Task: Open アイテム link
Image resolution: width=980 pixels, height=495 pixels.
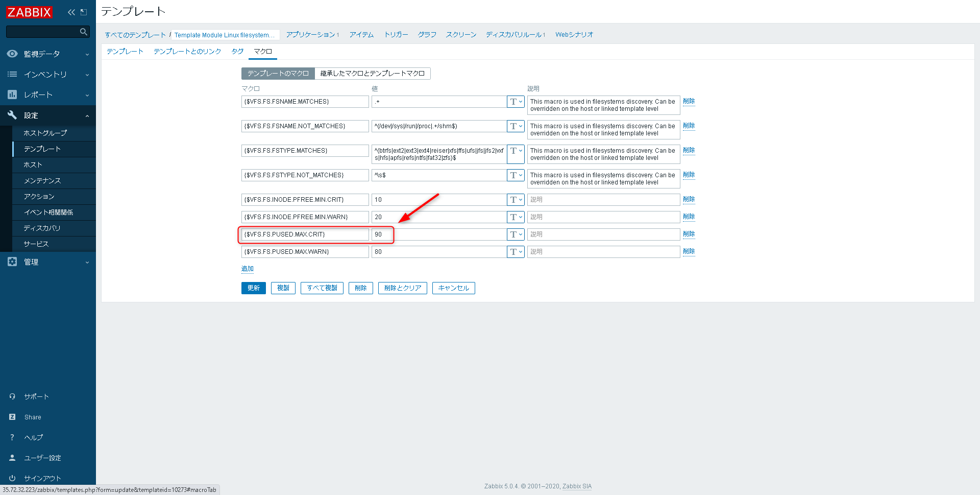Action: (x=361, y=35)
